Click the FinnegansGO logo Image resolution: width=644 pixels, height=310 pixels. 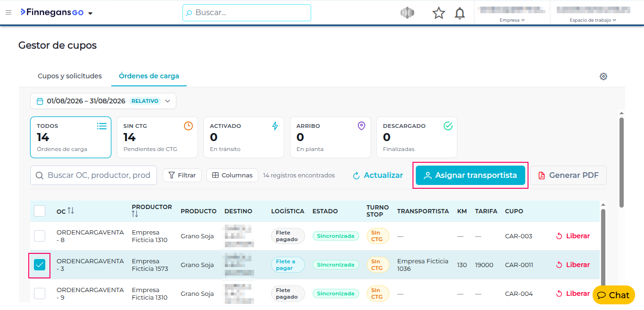(52, 13)
